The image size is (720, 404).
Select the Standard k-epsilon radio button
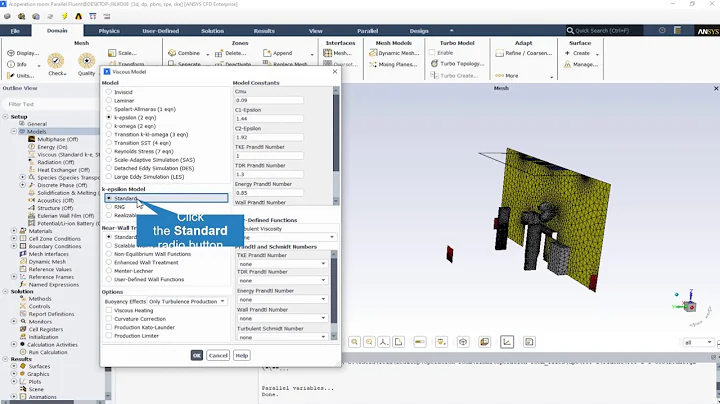pyautogui.click(x=109, y=198)
